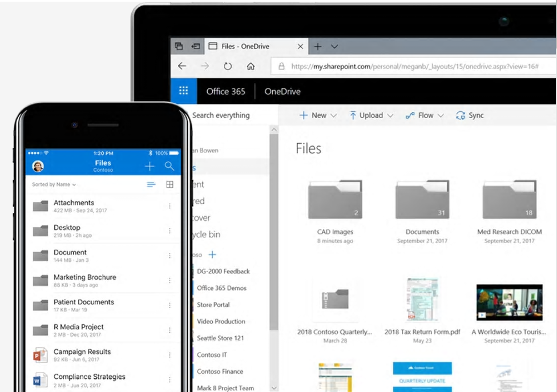
Task: Tap the Patient Documents name on phone
Action: tap(84, 302)
